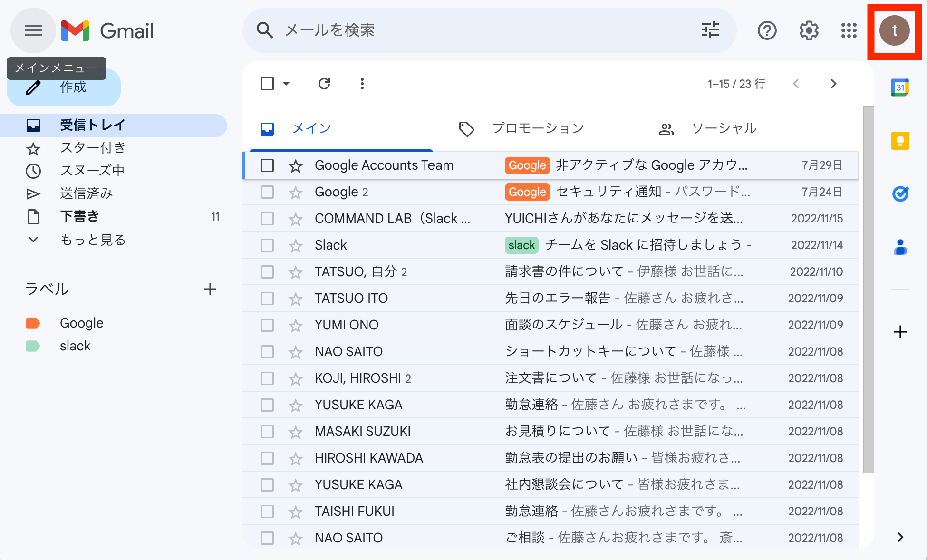The image size is (927, 560).
Task: Open Google Tasks side panel
Action: [900, 193]
